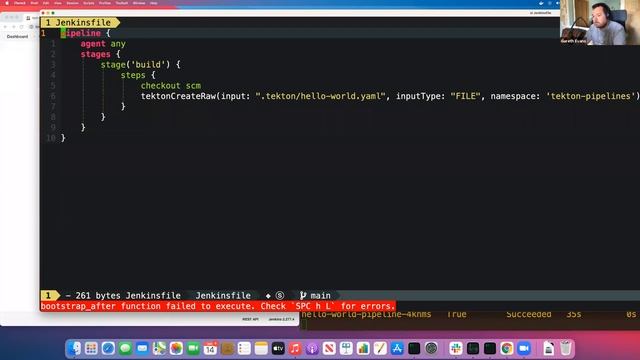The height and width of the screenshot is (360, 640).
Task: Launch Safari from the dock
Action: pos(108,349)
